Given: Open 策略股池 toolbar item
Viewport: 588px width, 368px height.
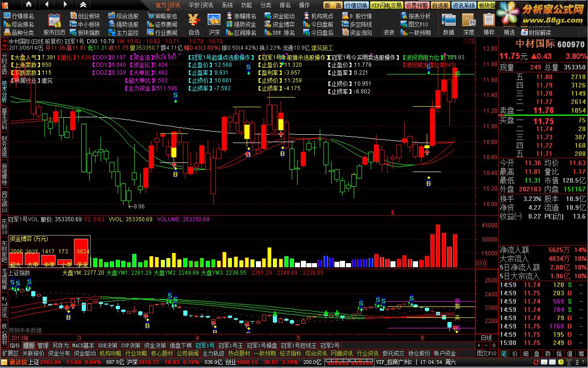Looking at the screenshot, I should tap(162, 16).
